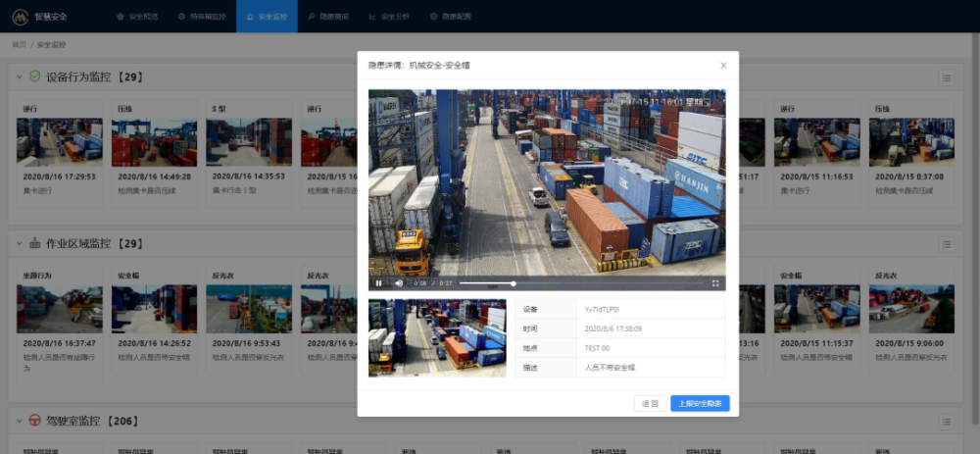The image size is (980, 454).
Task: Click the 设备 label cell
Action: pos(546,310)
